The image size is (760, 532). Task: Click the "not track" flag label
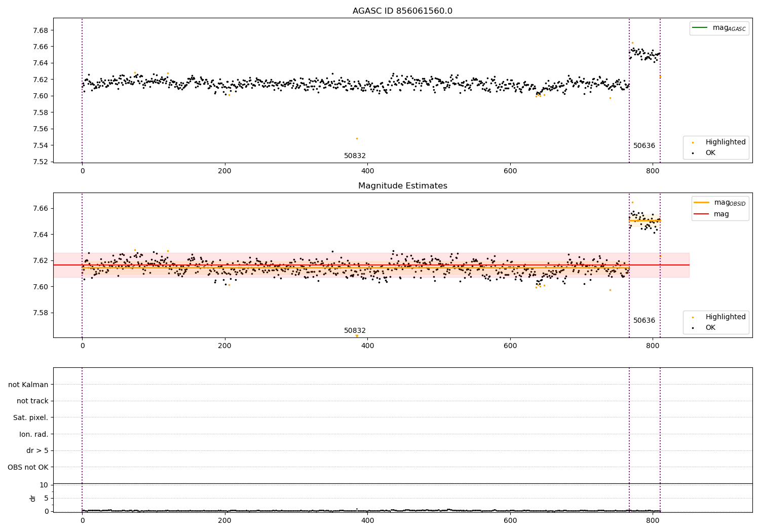32,401
